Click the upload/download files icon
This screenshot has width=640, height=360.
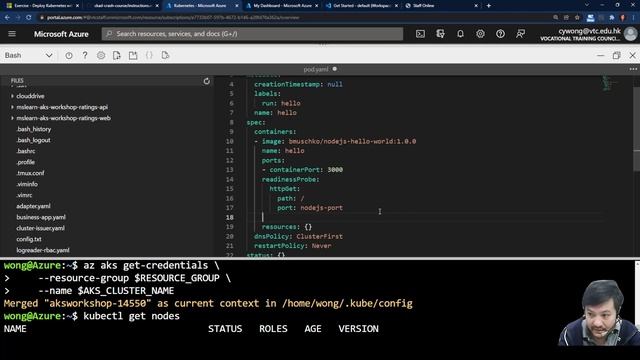point(117,56)
